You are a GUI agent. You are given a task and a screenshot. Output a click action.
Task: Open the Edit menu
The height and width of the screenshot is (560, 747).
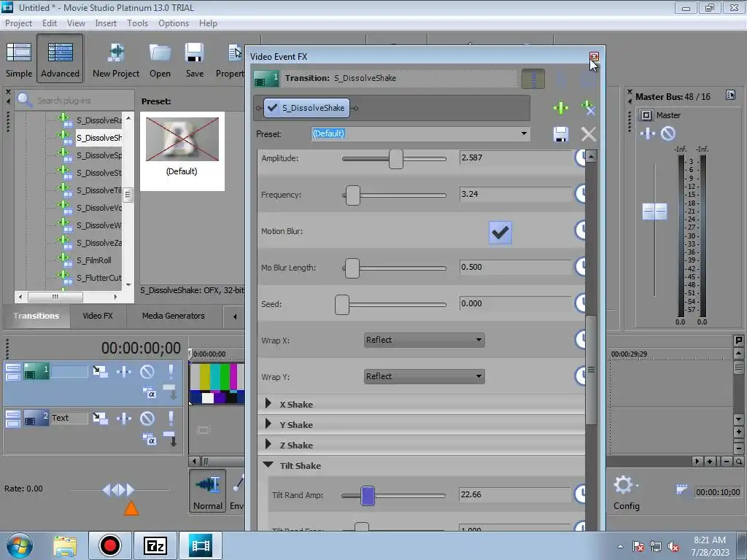click(x=50, y=23)
